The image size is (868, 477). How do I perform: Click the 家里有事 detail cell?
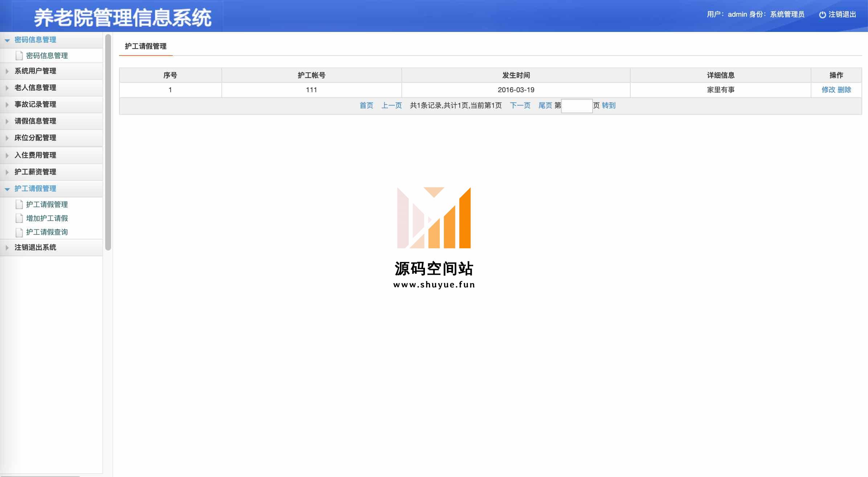click(x=721, y=90)
